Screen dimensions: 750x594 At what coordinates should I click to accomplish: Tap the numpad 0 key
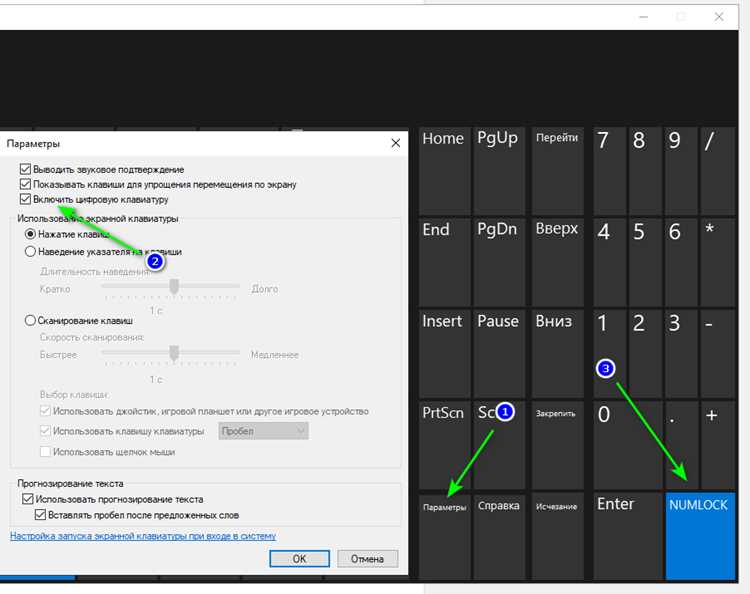point(628,445)
